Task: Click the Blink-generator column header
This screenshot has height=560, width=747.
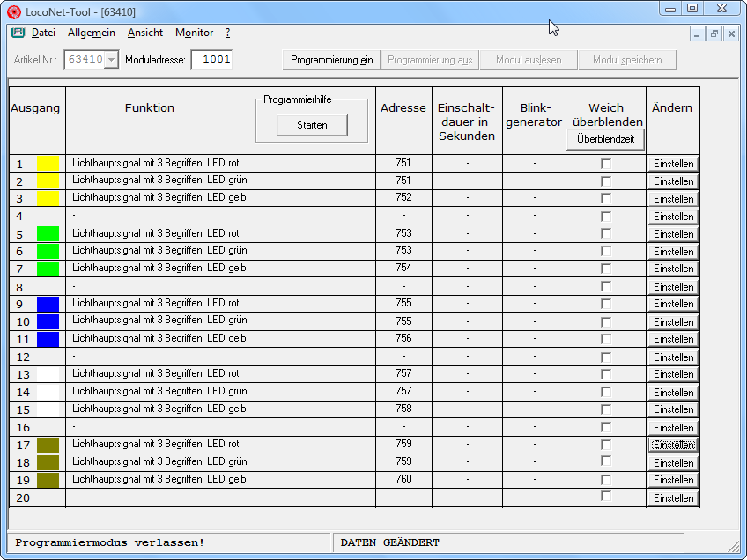Action: coord(534,114)
